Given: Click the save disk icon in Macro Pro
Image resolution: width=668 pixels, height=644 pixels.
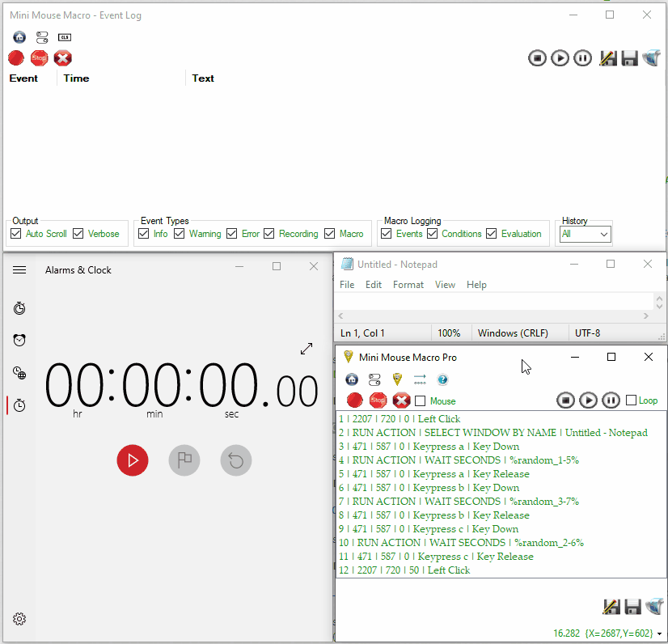Looking at the screenshot, I should 633,606.
